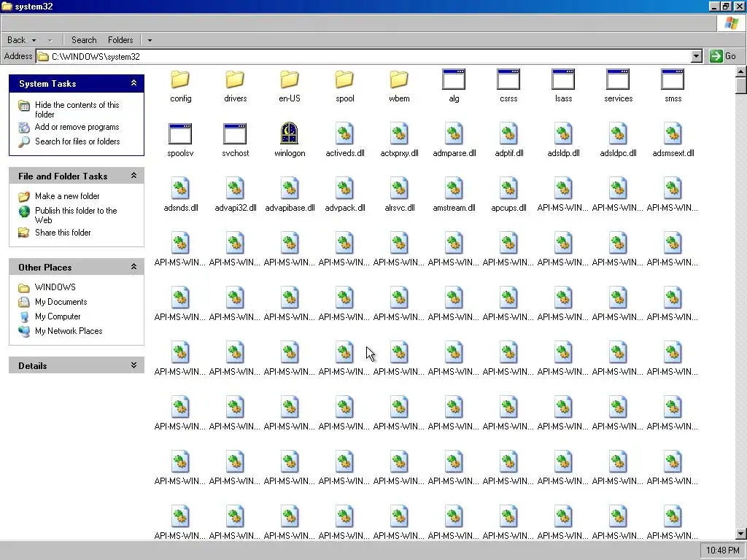This screenshot has width=747, height=560.
Task: Click Hide the contents of this folder
Action: [x=77, y=109]
